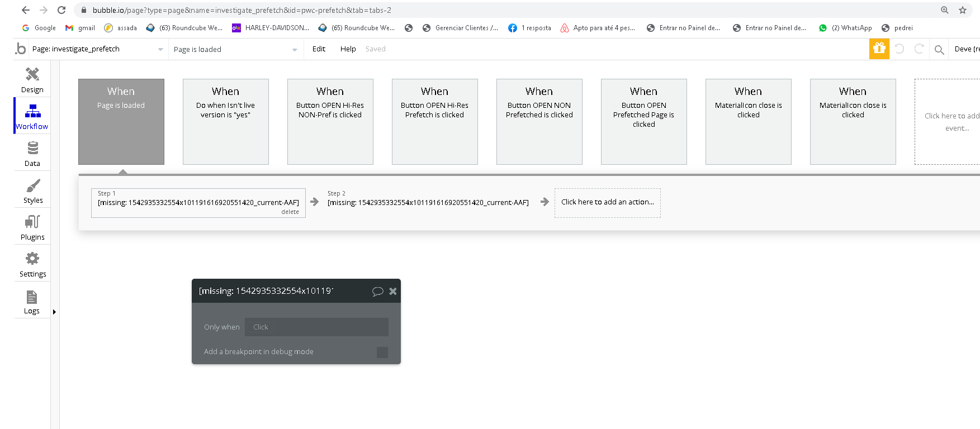Screen dimensions: 980x429
Task: Close the missing action property panel
Action: [x=393, y=291]
